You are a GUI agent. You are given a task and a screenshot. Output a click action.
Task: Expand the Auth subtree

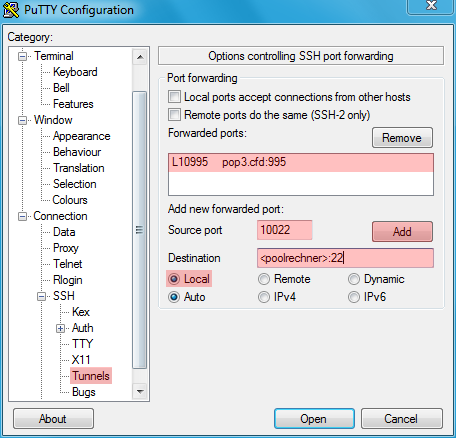click(60, 328)
